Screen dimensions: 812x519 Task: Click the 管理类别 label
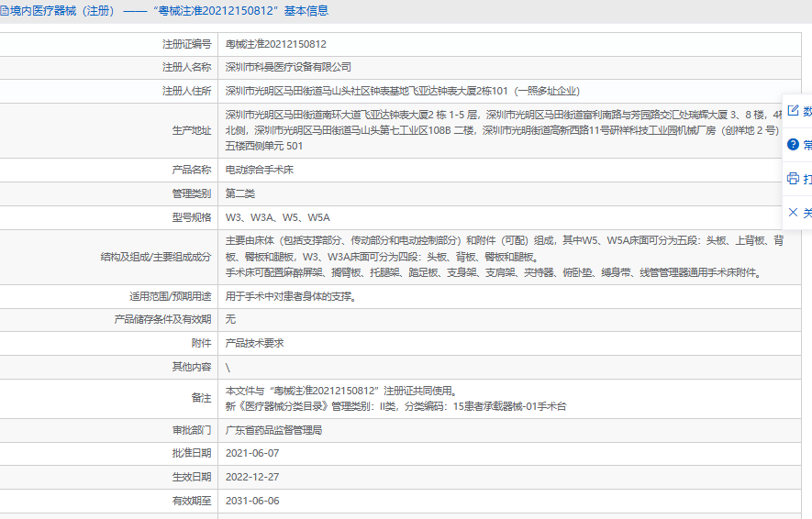[x=192, y=193]
